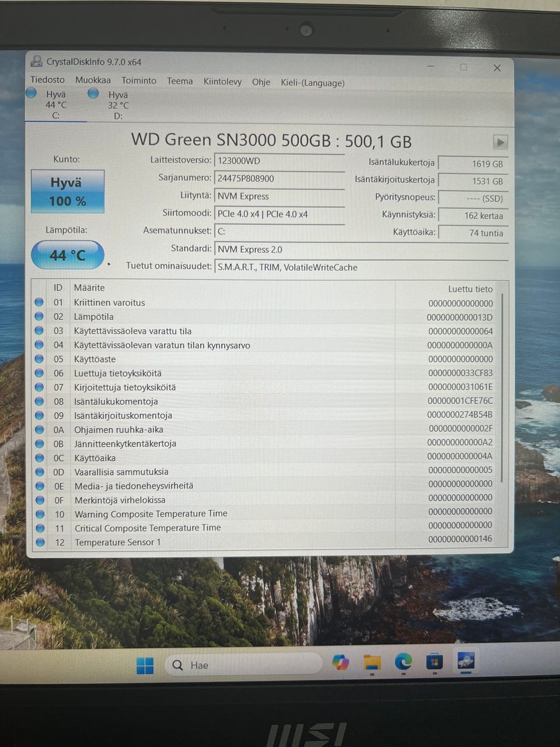
Task: Click the 74 tuntia power-on hours value
Action: 473,233
